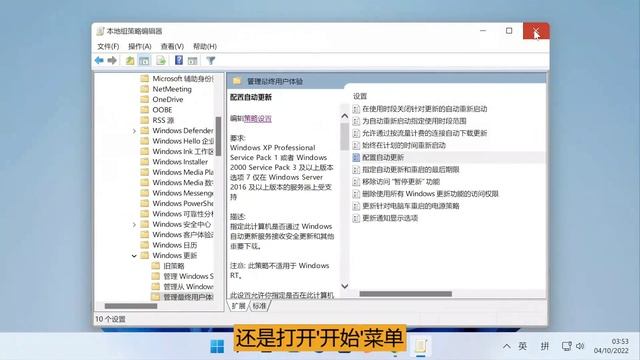The height and width of the screenshot is (360, 640).
Task: Switch to the 扩展 tab
Action: pos(238,306)
